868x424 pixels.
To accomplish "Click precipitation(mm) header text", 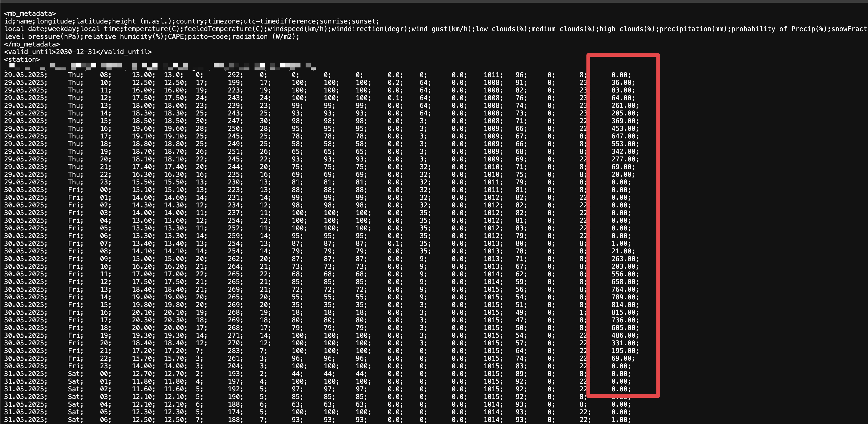I will (694, 29).
